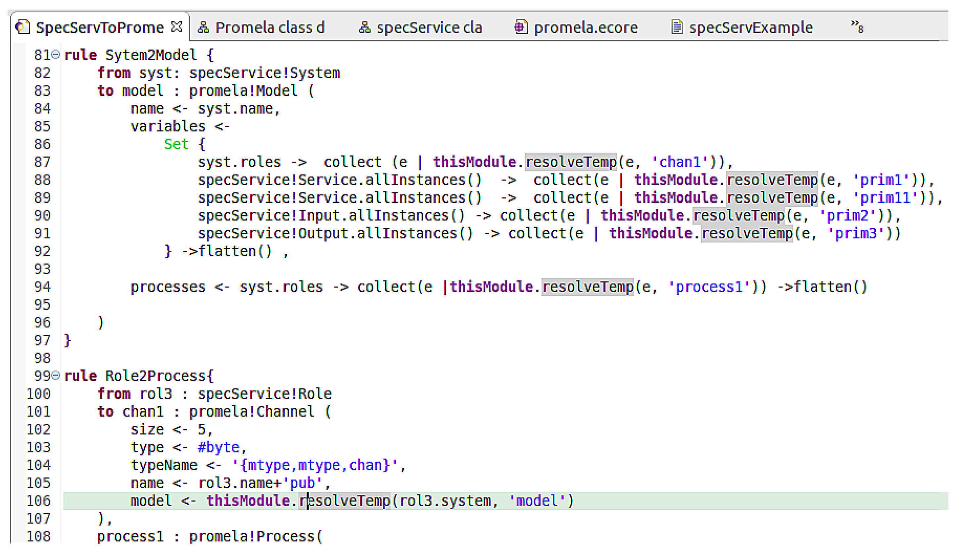Click the Set keyword on line 86
This screenshot has height=560, width=956.
pyautogui.click(x=176, y=144)
